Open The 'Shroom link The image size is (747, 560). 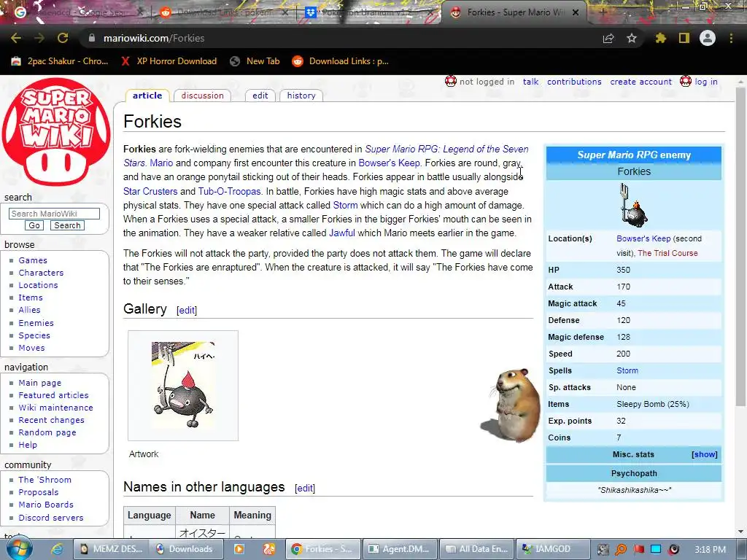coord(44,480)
